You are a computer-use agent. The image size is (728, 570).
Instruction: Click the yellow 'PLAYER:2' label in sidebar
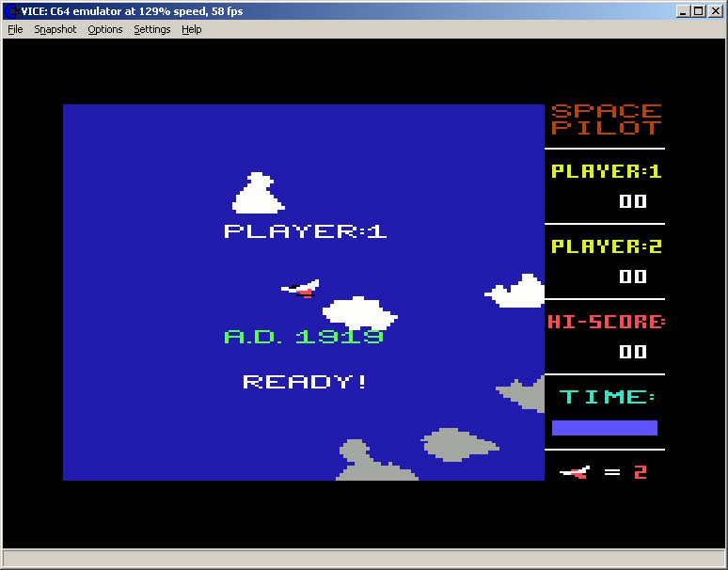coord(607,246)
